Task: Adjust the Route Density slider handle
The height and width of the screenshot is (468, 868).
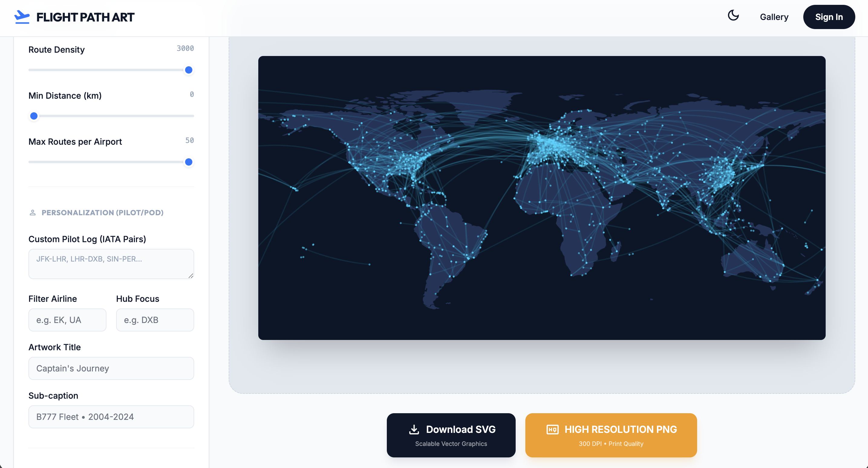Action: pyautogui.click(x=189, y=70)
